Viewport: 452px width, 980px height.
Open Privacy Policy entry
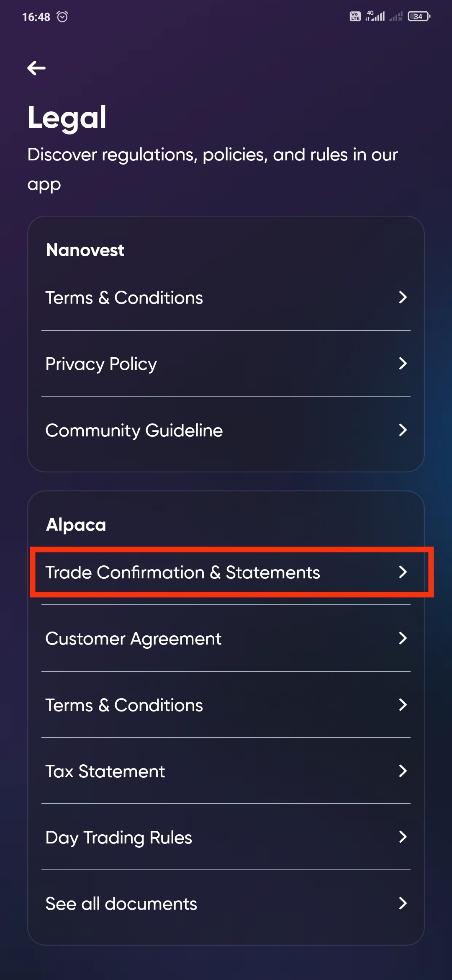pyautogui.click(x=226, y=364)
